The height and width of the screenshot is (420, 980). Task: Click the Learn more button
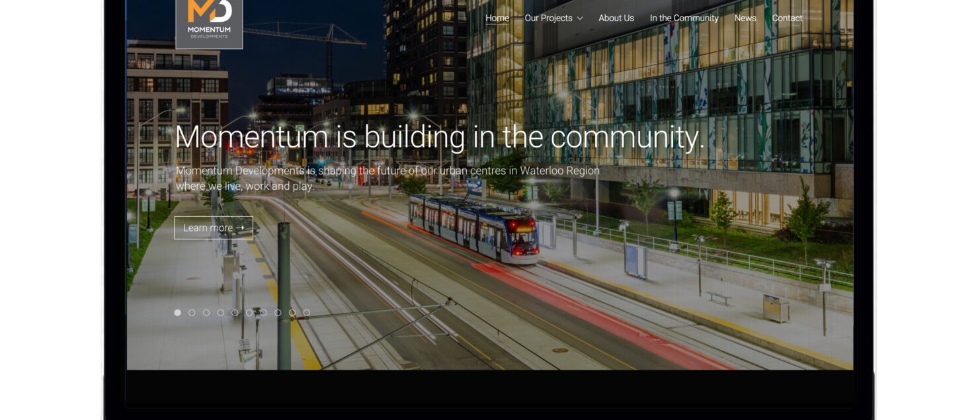pos(214,228)
